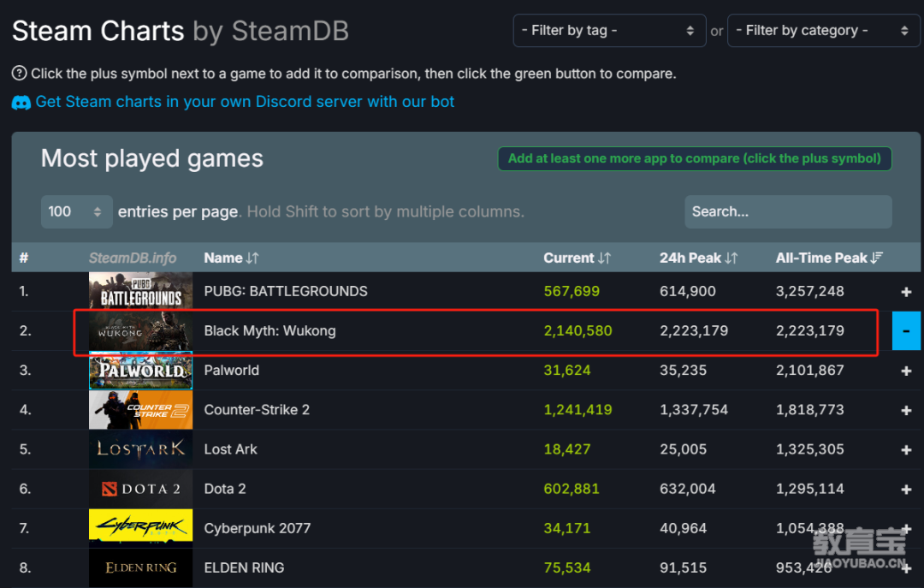
Task: Open the Elden Ring thumbnail
Action: coord(141,568)
